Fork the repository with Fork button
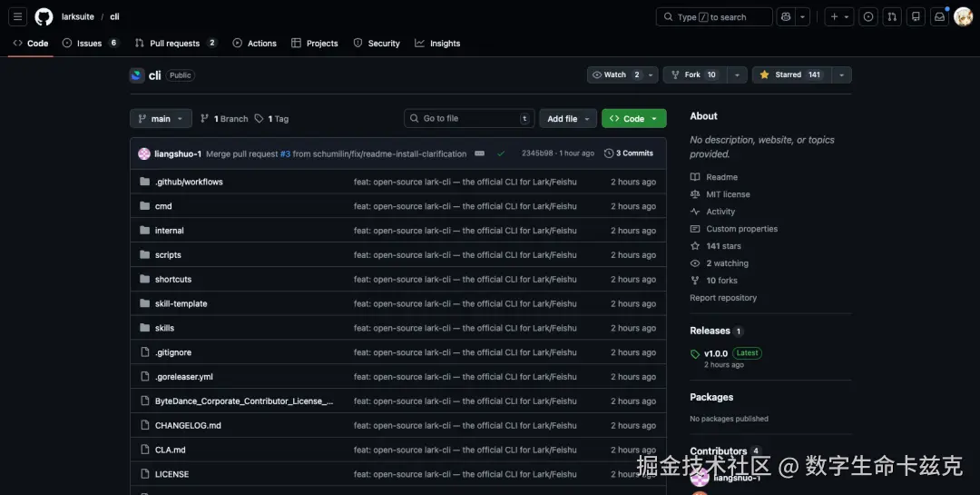Viewport: 980px width, 495px height. (692, 75)
